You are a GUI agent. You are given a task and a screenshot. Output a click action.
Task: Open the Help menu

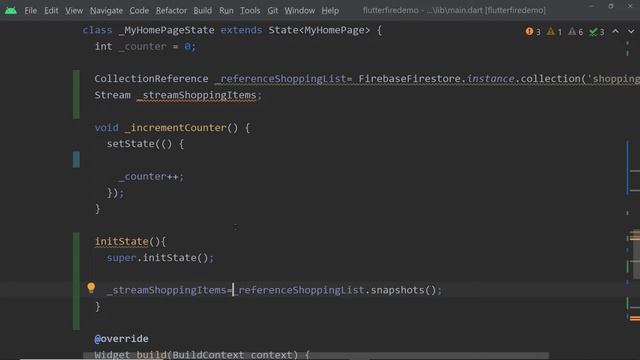[330, 11]
